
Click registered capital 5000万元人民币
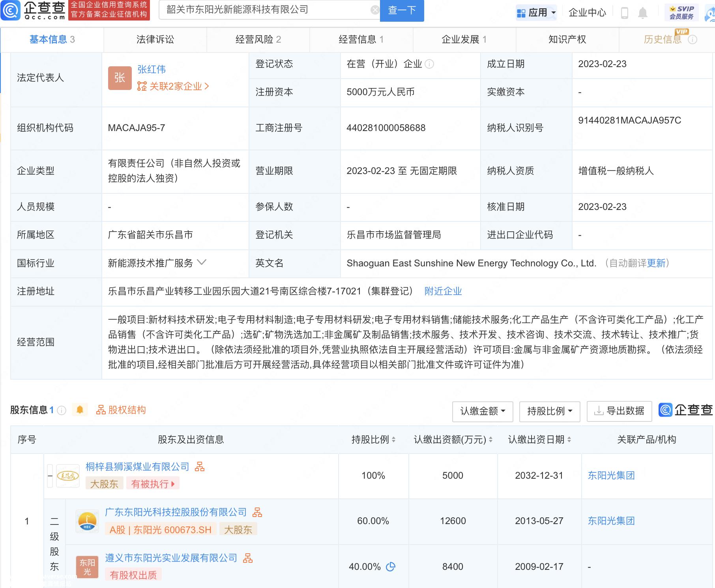pyautogui.click(x=381, y=92)
